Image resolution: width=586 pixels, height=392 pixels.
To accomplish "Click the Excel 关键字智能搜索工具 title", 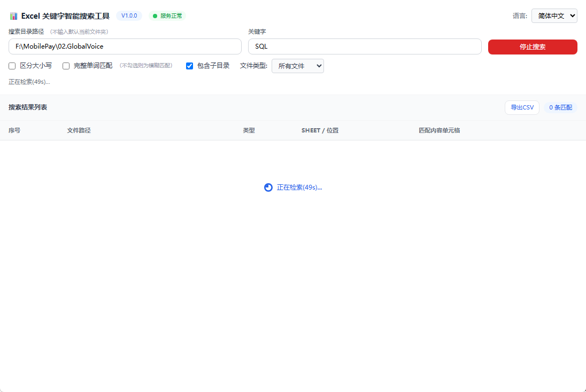I will coord(65,16).
